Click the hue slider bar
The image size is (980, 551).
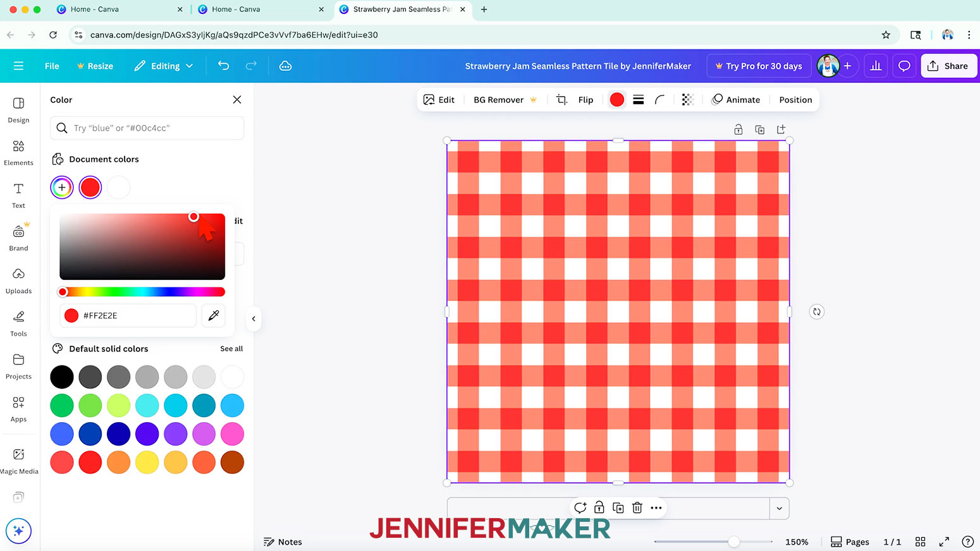[142, 292]
